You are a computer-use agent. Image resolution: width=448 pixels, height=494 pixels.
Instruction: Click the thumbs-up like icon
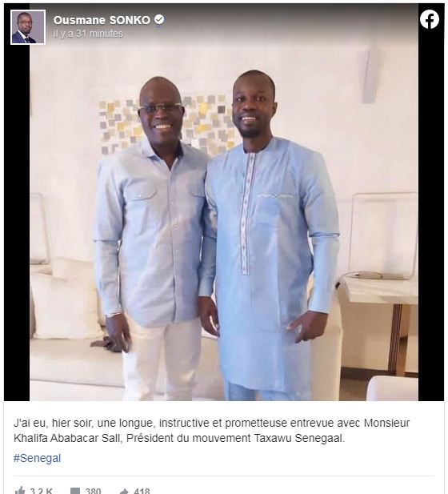point(20,490)
